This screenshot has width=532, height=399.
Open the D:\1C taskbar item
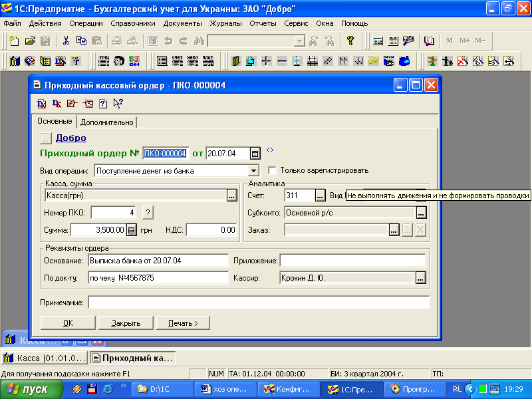162,389
